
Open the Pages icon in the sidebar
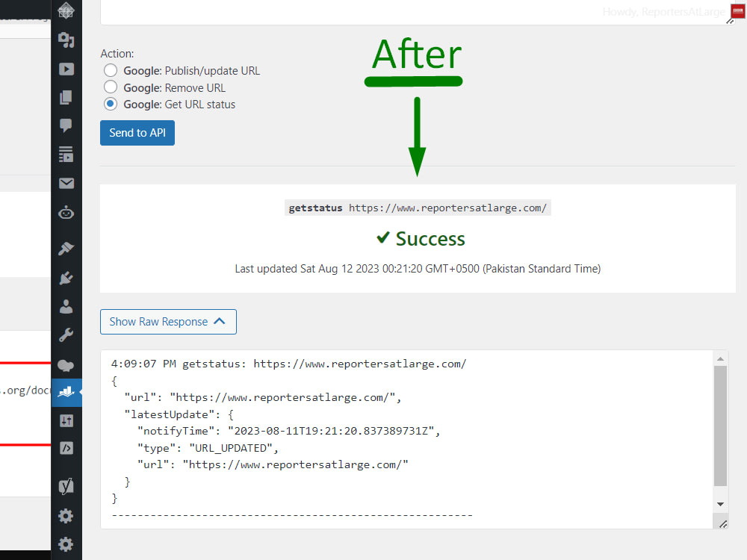tap(66, 97)
